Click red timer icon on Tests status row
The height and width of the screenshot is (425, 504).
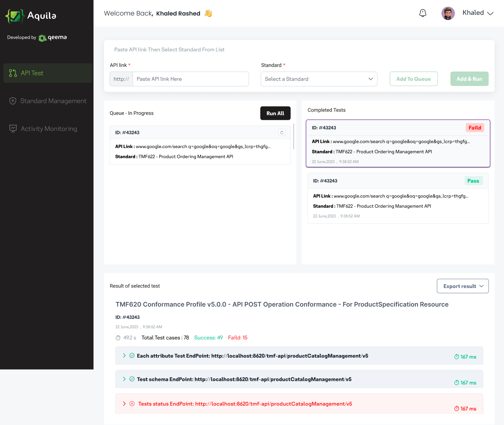coord(456,409)
